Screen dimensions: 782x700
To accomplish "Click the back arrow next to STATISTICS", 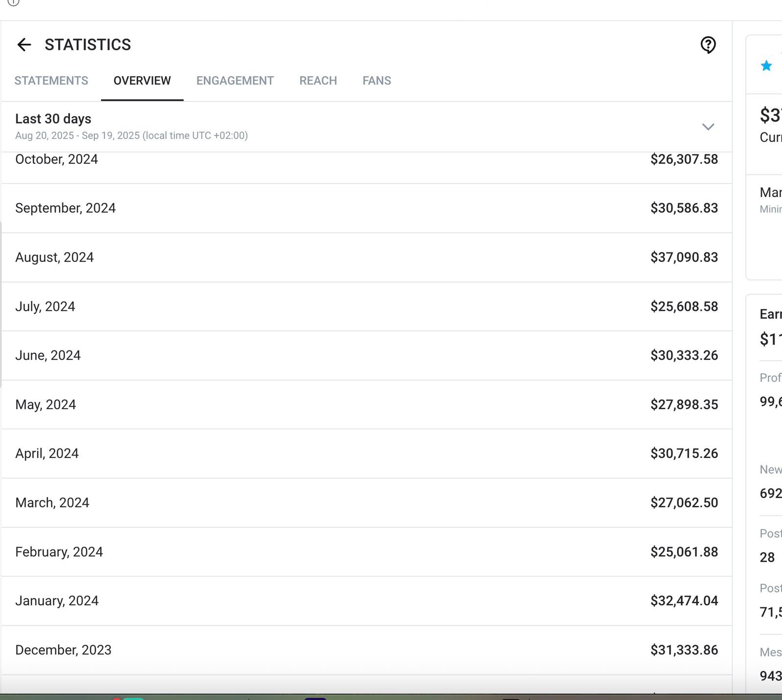I will 24,45.
